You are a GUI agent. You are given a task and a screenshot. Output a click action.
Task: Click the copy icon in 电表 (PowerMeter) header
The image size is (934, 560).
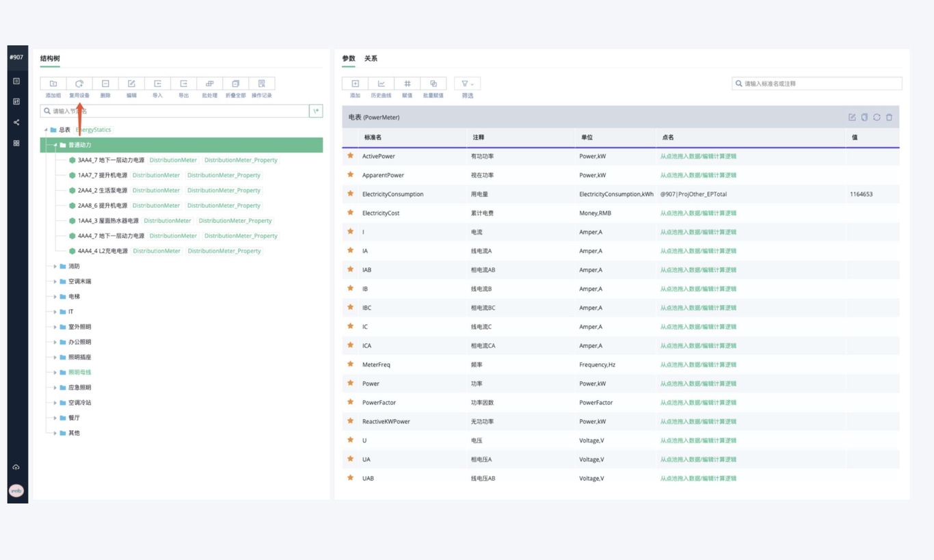point(864,118)
